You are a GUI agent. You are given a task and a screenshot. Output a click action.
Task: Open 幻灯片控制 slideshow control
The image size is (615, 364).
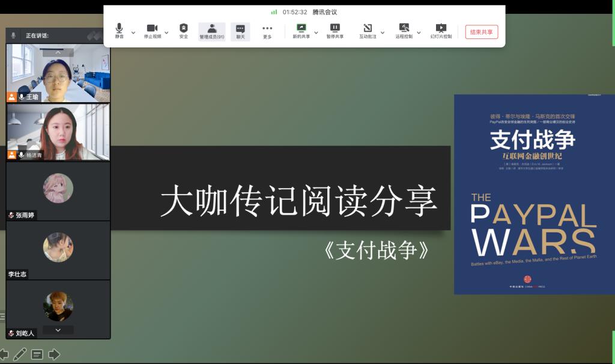[x=441, y=31]
